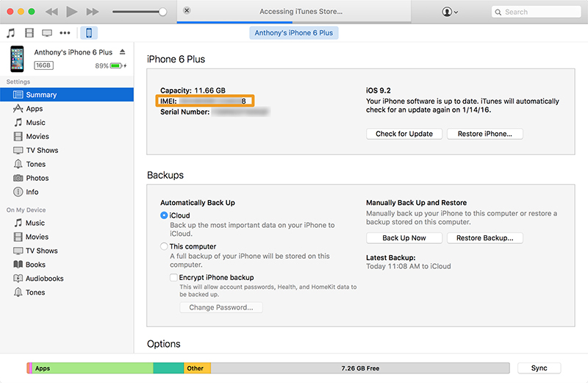Open Movies under Settings
The height and width of the screenshot is (383, 588).
pyautogui.click(x=67, y=136)
